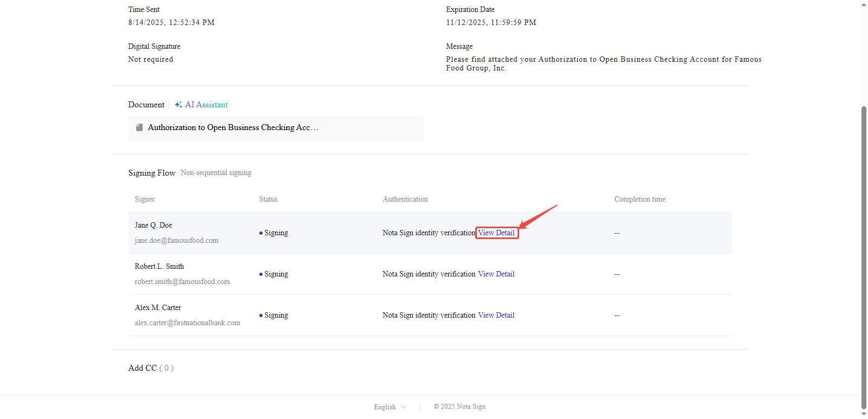Click the document file icon

[x=139, y=127]
